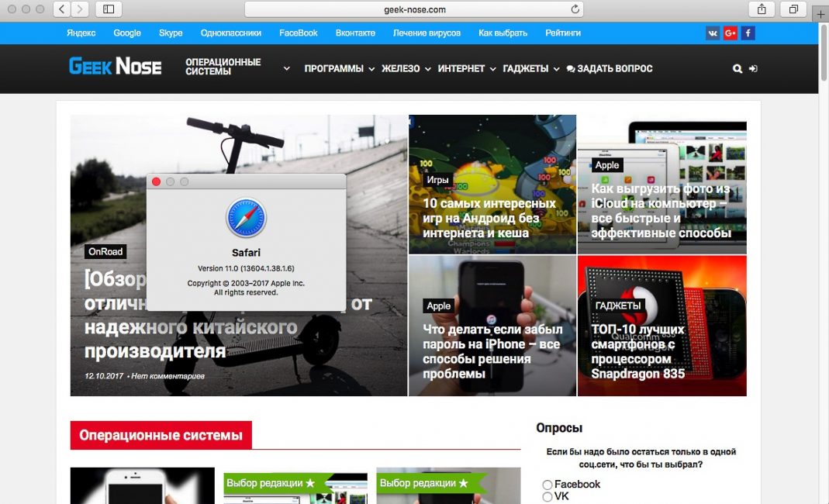Show all tabs overview

(793, 9)
